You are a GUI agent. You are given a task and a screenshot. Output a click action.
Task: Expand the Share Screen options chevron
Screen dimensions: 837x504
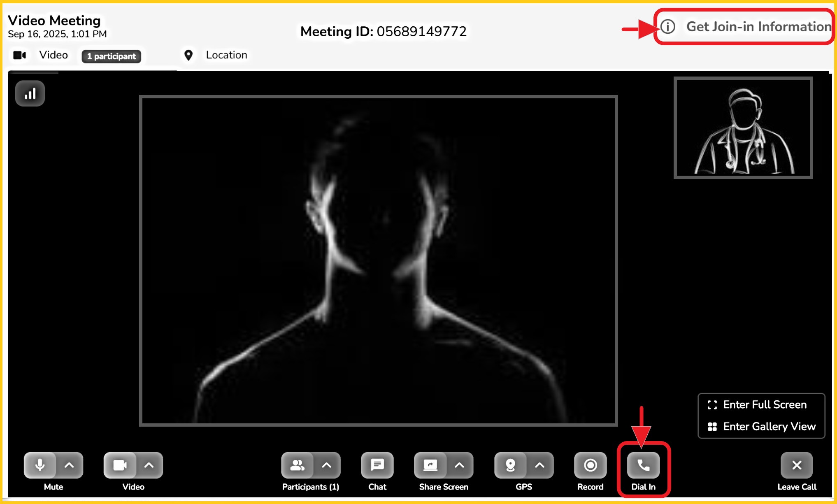click(459, 465)
